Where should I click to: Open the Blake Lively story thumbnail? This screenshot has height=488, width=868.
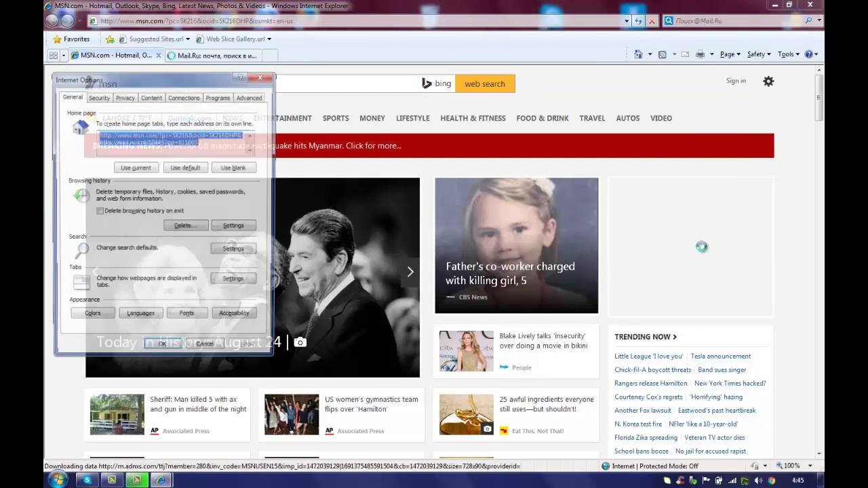pyautogui.click(x=467, y=351)
